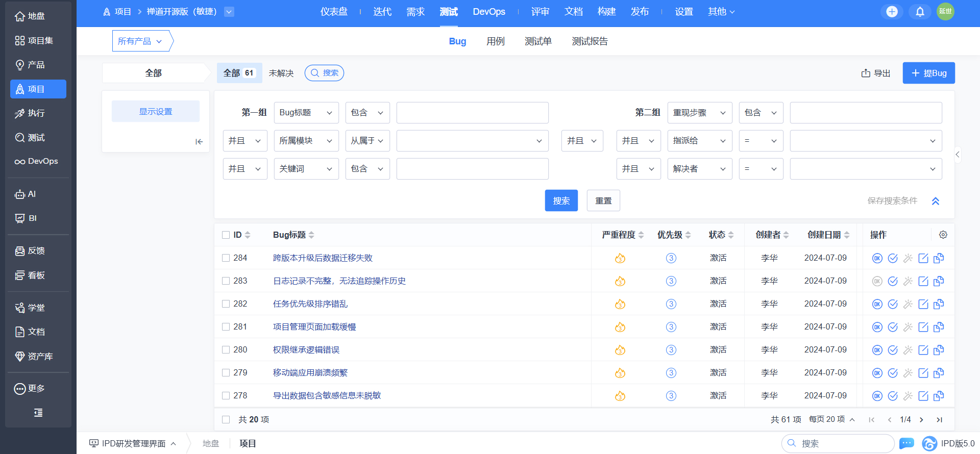980x454 pixels.
Task: Filter by 未解决 bugs
Action: [x=281, y=73]
